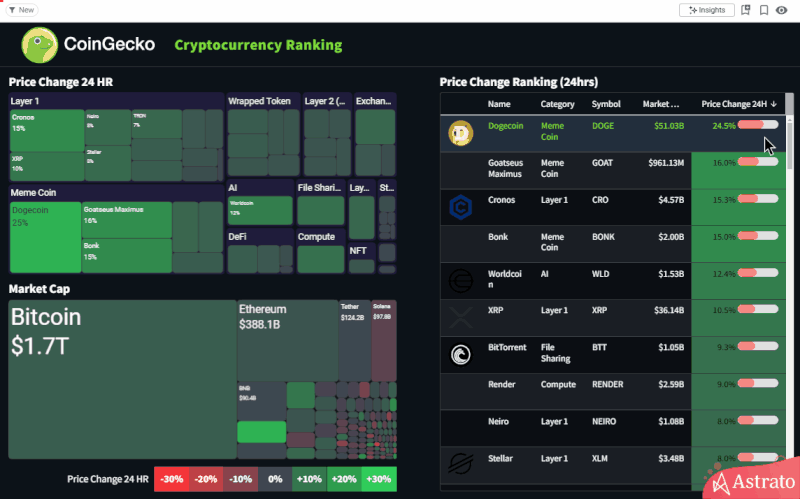This screenshot has width=800, height=499.
Task: Open the Insights panel
Action: (x=706, y=10)
